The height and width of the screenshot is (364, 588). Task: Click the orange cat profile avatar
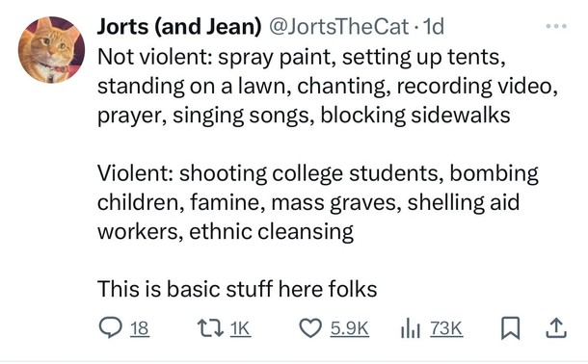(51, 49)
